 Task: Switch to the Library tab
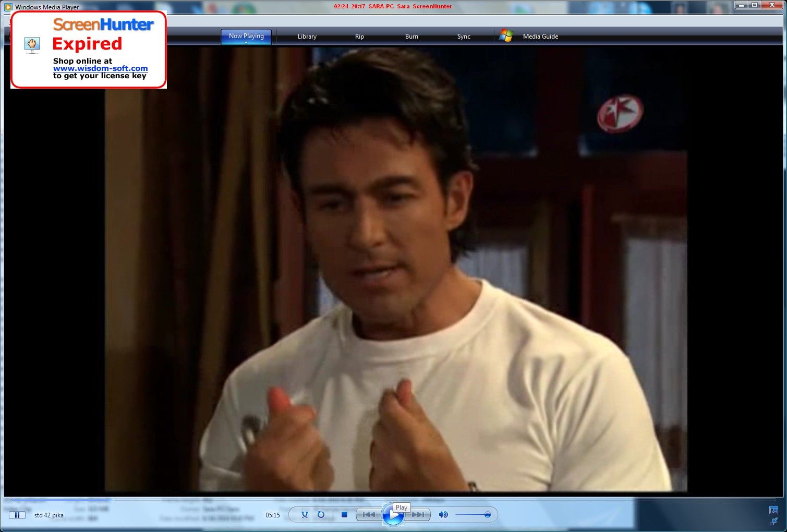coord(307,37)
